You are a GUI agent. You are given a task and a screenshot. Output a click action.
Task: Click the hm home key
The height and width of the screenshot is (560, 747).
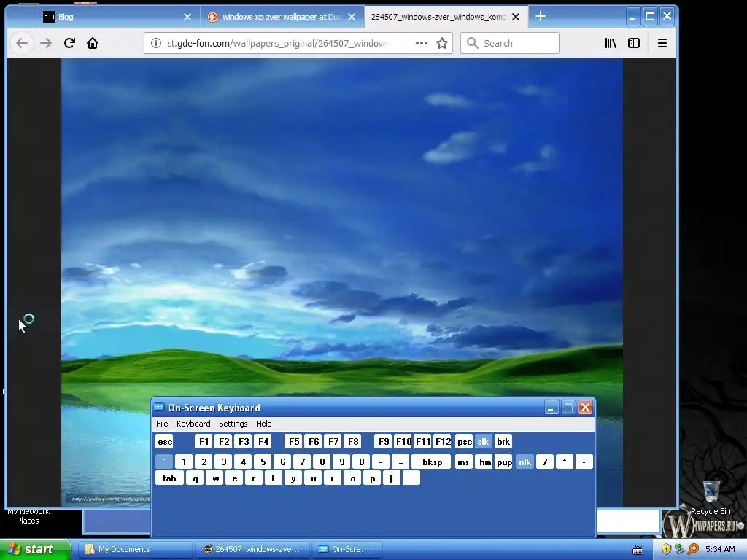[484, 462]
